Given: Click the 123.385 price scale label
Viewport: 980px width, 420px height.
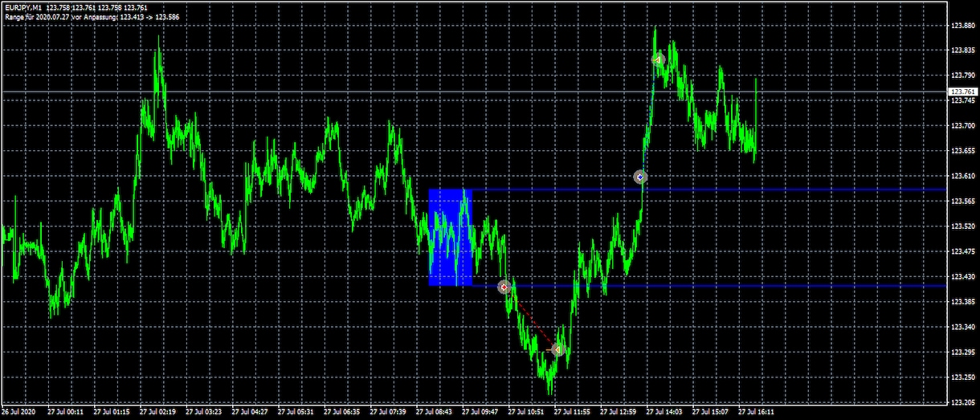Looking at the screenshot, I should click(x=963, y=302).
